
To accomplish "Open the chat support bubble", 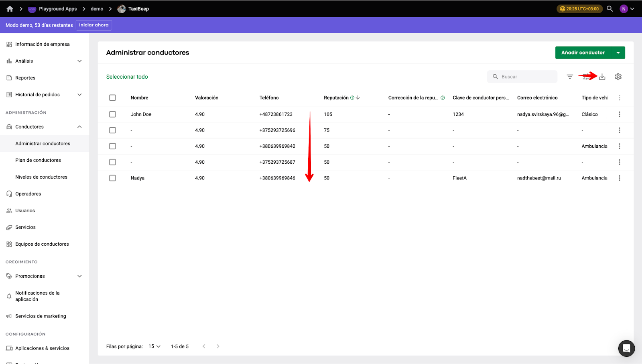I will click(x=626, y=348).
